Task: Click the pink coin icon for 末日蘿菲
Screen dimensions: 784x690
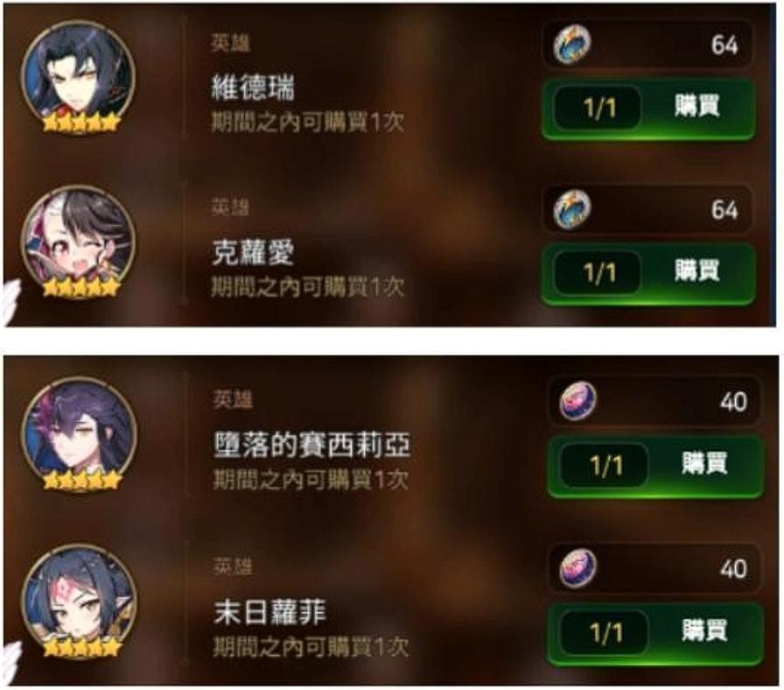Action: [x=578, y=567]
